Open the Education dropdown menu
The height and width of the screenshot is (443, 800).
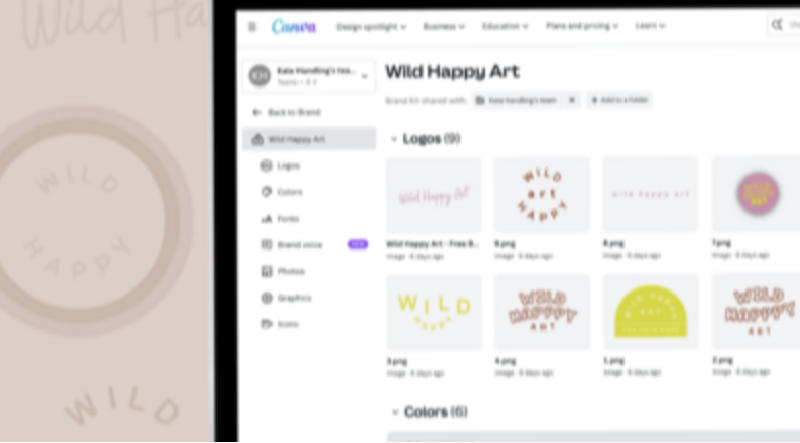tap(505, 26)
